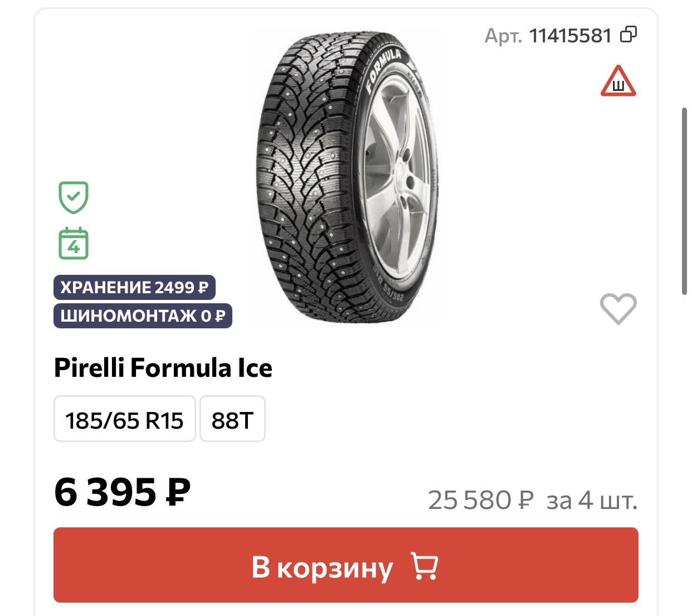
Task: Click the green shield checkmark icon
Action: [x=74, y=197]
